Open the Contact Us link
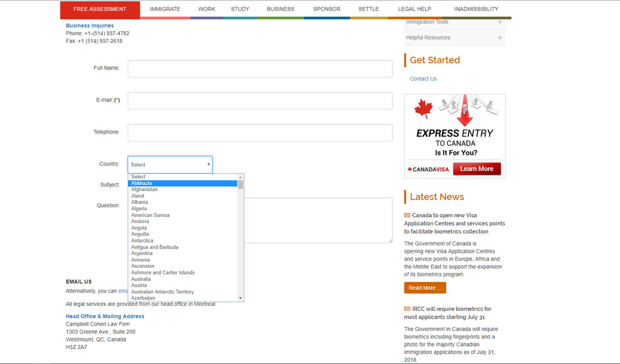The width and height of the screenshot is (620, 364). tap(423, 79)
